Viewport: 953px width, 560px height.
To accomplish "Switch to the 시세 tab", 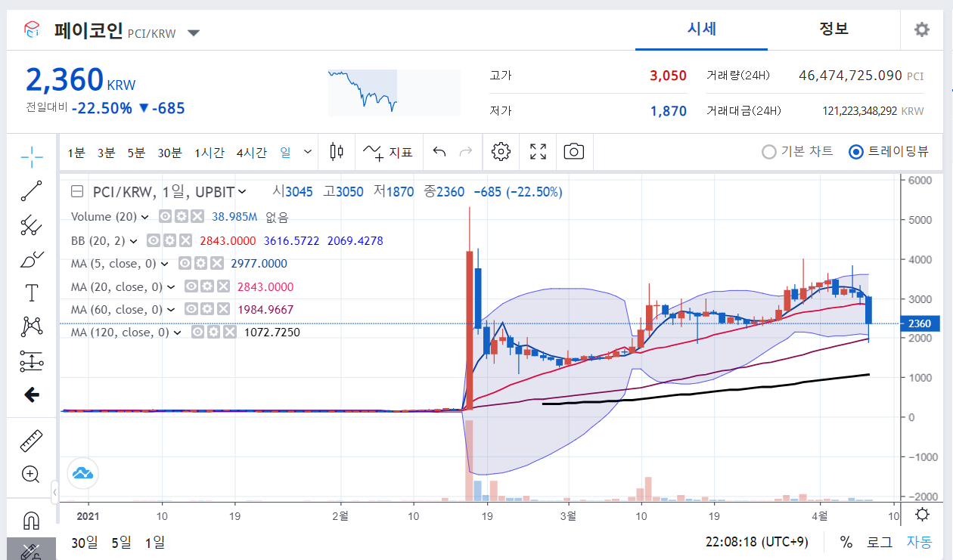I will (x=702, y=29).
